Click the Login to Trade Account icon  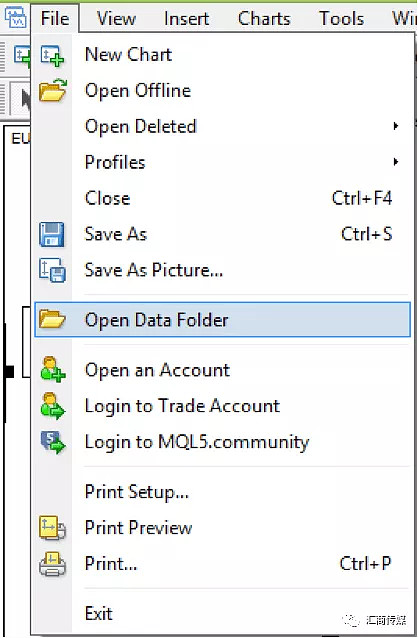click(53, 406)
